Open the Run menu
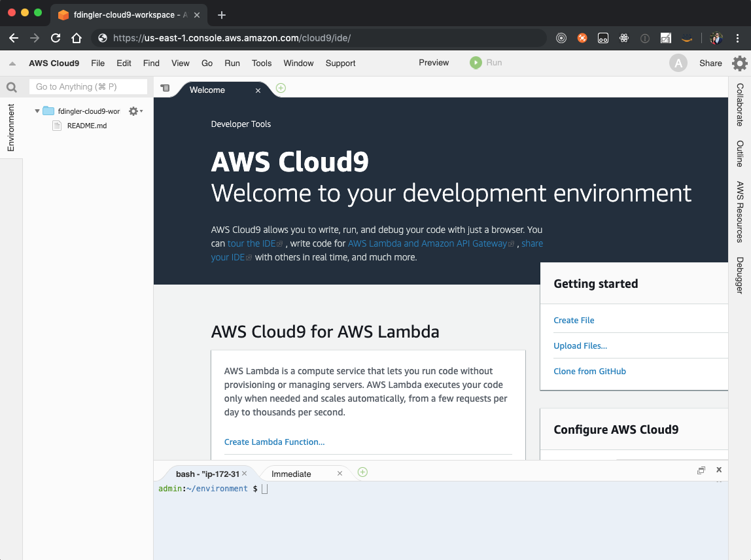The image size is (751, 560). (232, 63)
